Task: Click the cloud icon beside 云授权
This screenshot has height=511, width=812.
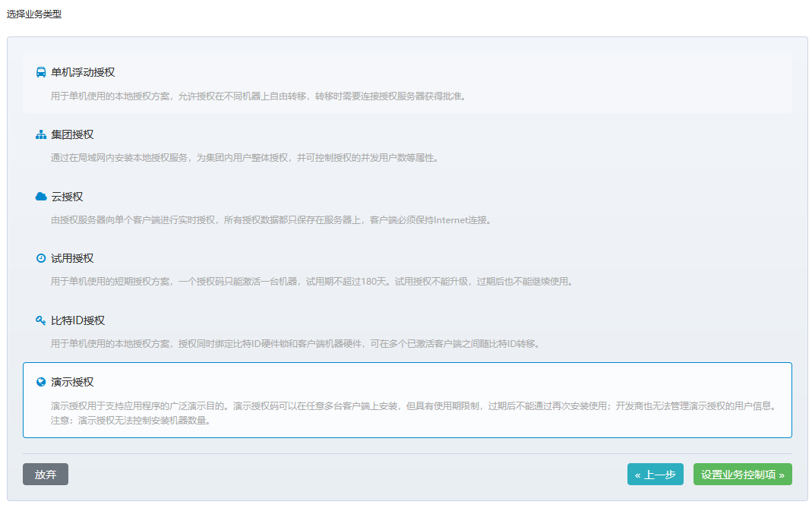Action: click(40, 196)
